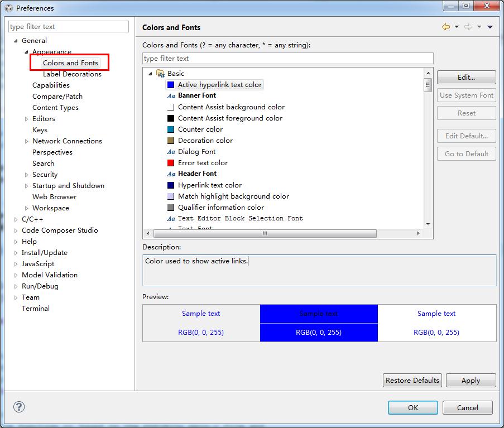Click the Banner Font Aa icon
The image size is (504, 428).
[171, 96]
